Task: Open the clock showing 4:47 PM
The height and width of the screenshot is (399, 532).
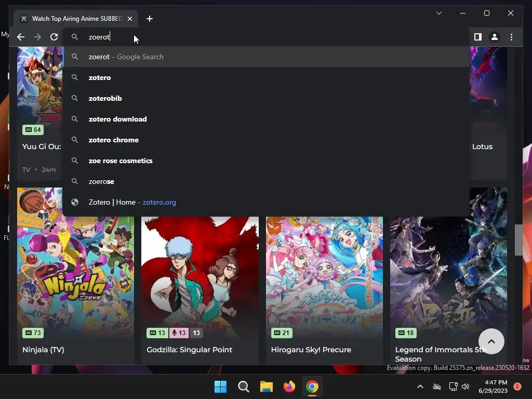Action: click(493, 387)
